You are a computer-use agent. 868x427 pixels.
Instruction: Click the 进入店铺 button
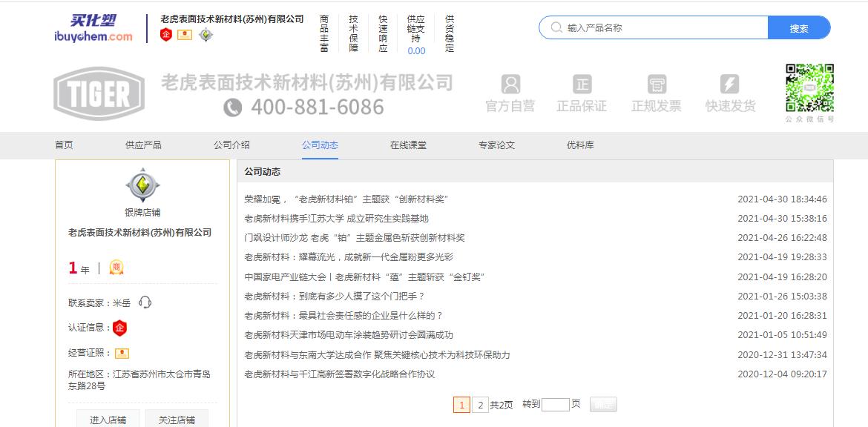108,420
